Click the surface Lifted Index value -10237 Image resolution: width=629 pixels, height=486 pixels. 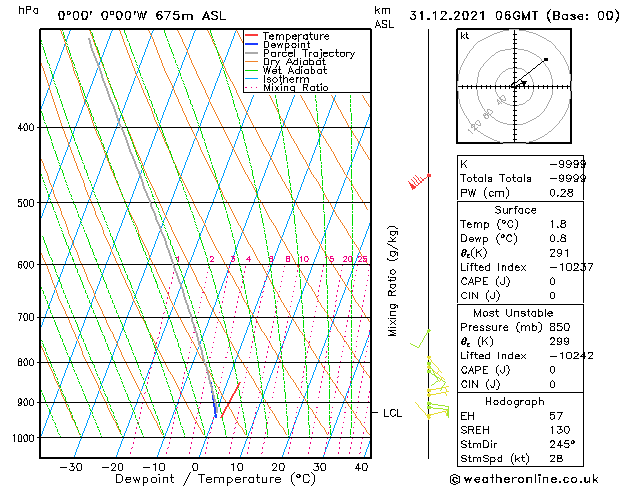(x=571, y=267)
